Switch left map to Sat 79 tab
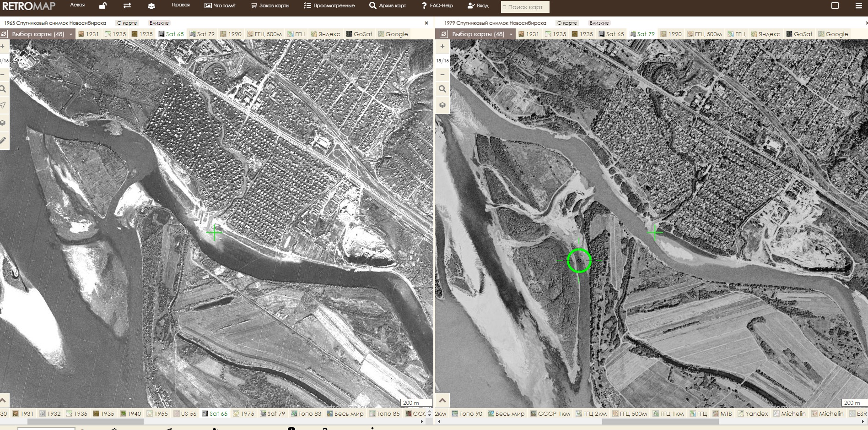Viewport: 868px width, 430px height. tap(201, 34)
